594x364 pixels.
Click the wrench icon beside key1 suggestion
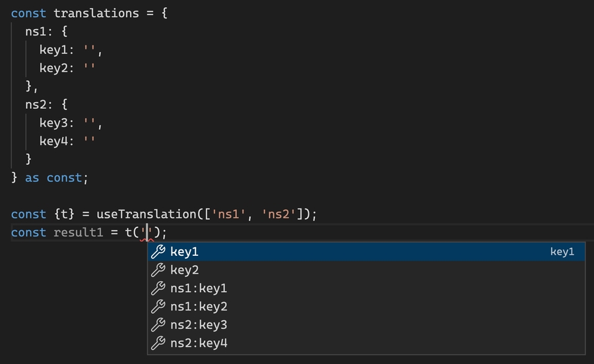[158, 252]
